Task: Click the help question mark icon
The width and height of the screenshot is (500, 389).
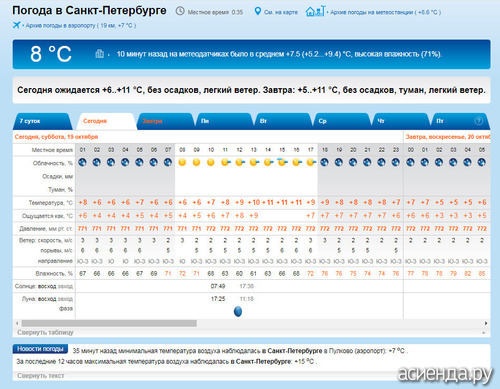Action: click(479, 121)
